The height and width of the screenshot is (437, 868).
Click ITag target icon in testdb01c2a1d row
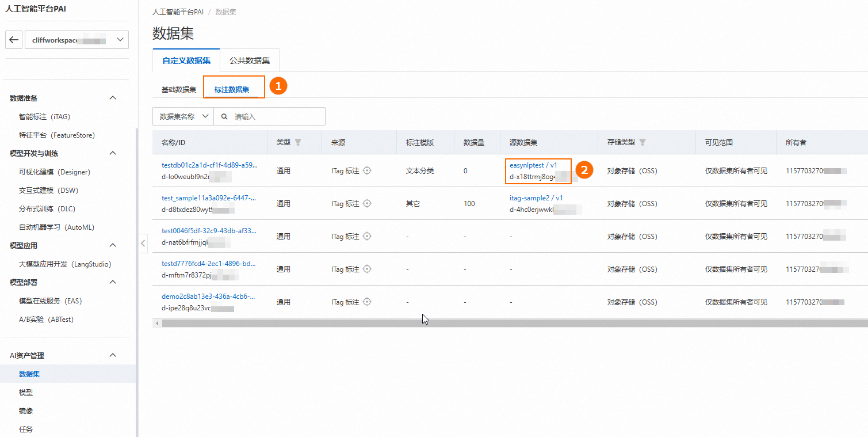(367, 170)
